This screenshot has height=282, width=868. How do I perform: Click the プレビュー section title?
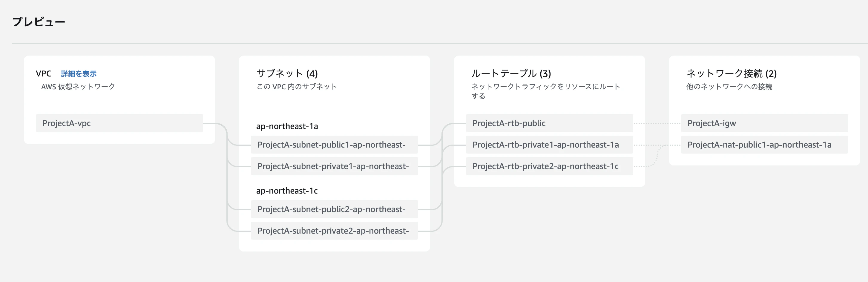[39, 22]
